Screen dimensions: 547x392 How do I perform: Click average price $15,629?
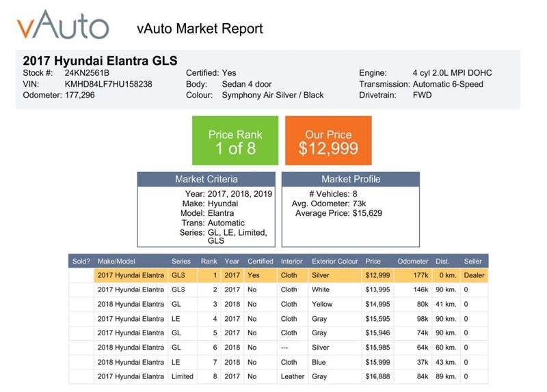click(367, 213)
